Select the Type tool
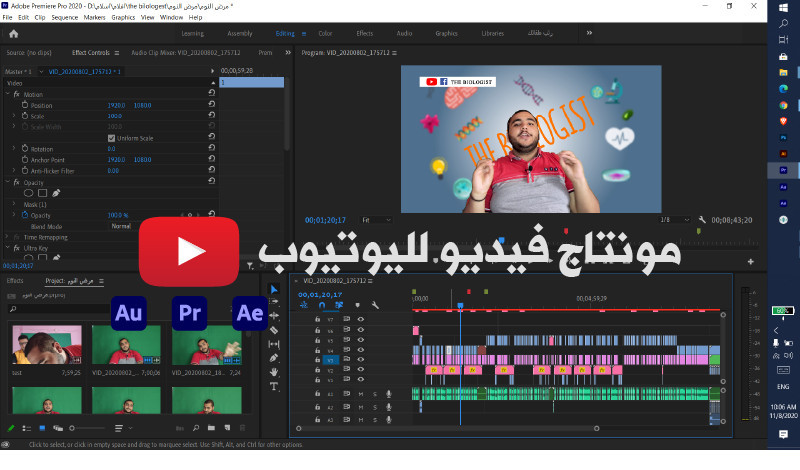 pyautogui.click(x=274, y=386)
